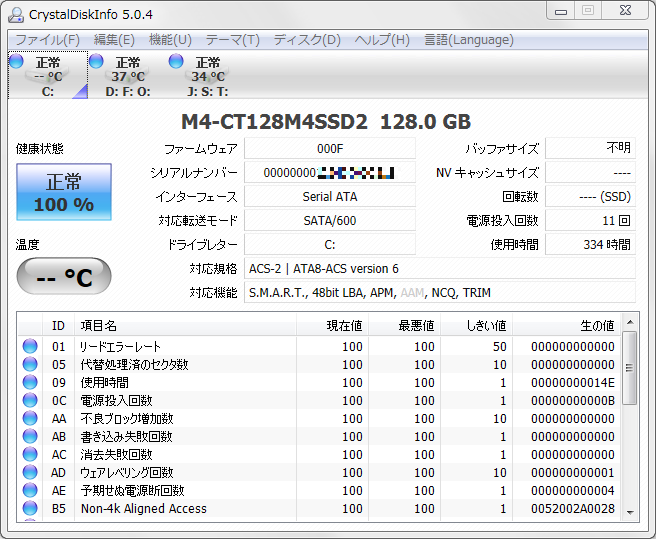Click the status orb for row AD ウェアレベリング回数
The width and height of the screenshot is (656, 539).
(30, 472)
